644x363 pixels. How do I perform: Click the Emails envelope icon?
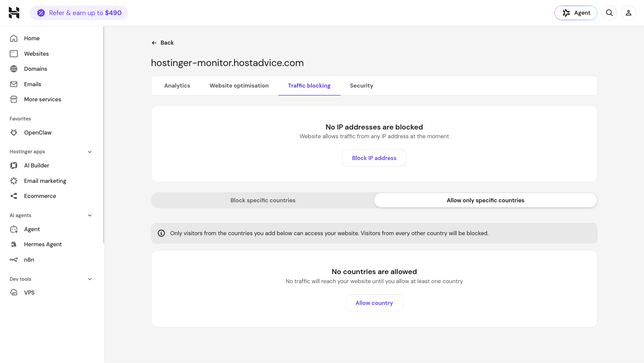pos(14,84)
